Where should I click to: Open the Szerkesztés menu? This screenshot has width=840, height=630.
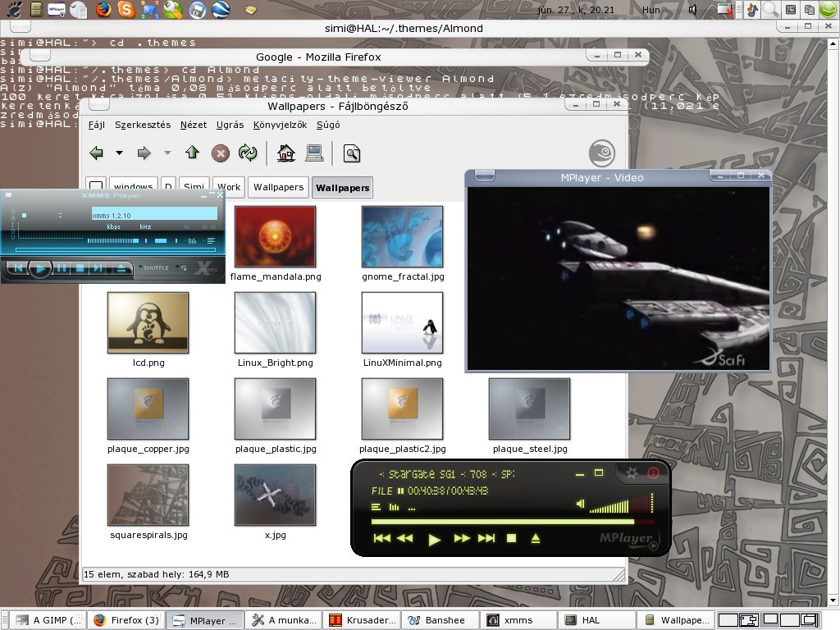tap(143, 125)
